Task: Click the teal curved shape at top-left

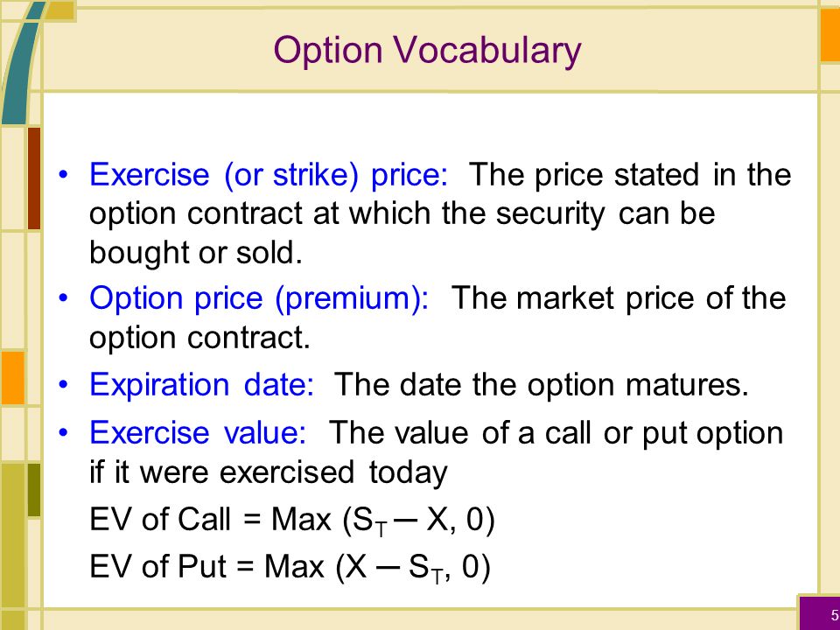Action: click(x=21, y=61)
